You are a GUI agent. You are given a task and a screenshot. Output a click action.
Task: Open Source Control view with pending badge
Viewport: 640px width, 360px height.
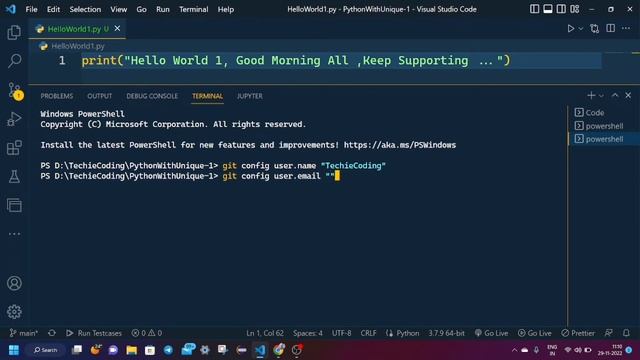click(x=15, y=91)
